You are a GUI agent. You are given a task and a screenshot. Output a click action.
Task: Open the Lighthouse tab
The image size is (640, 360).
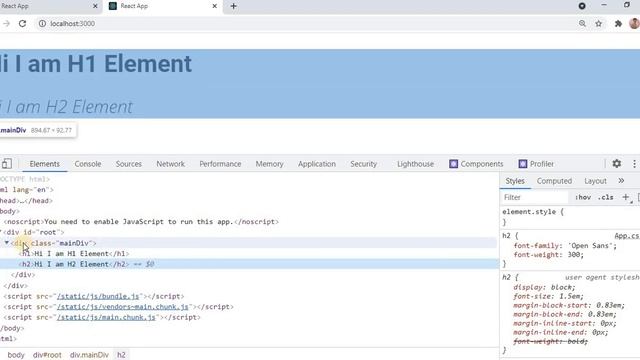(416, 164)
